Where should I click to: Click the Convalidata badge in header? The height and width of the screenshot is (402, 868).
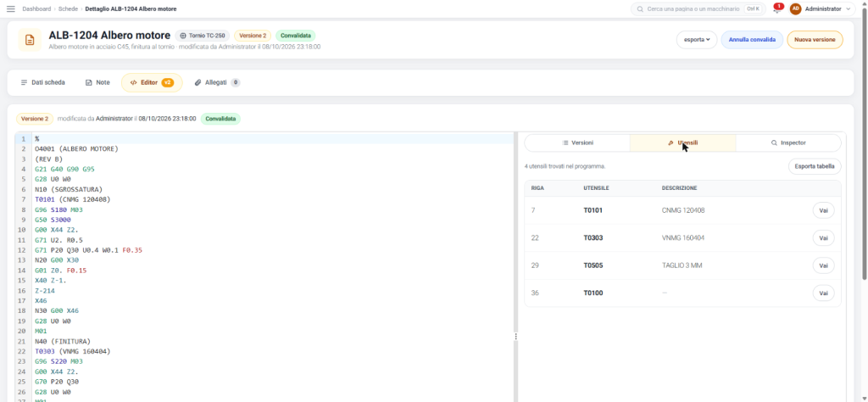pyautogui.click(x=296, y=36)
